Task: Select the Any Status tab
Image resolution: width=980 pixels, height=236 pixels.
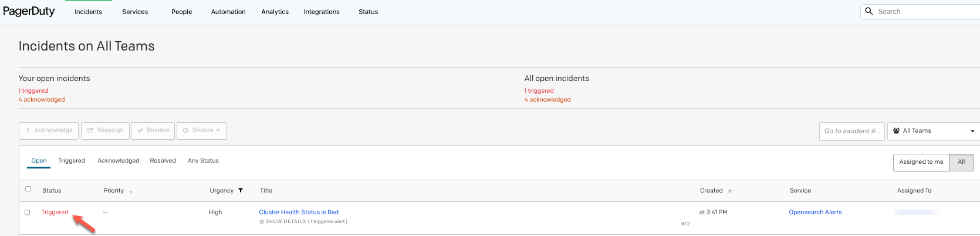Action: (x=203, y=161)
